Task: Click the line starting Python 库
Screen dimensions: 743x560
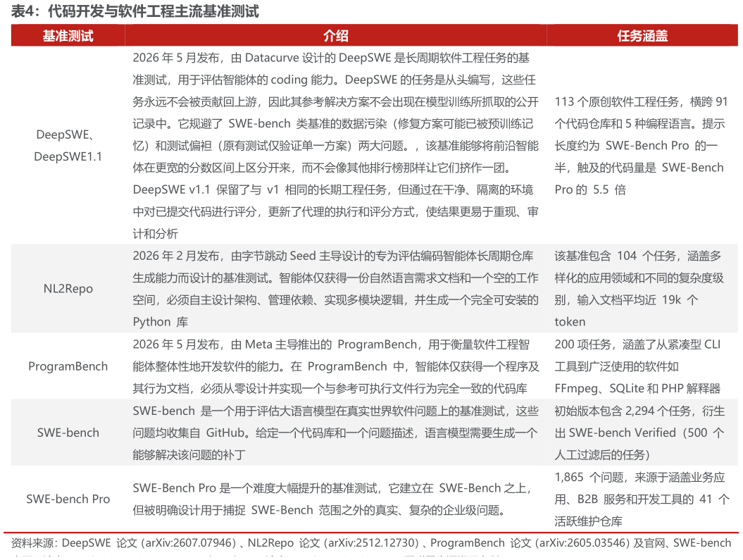Action: [160, 322]
